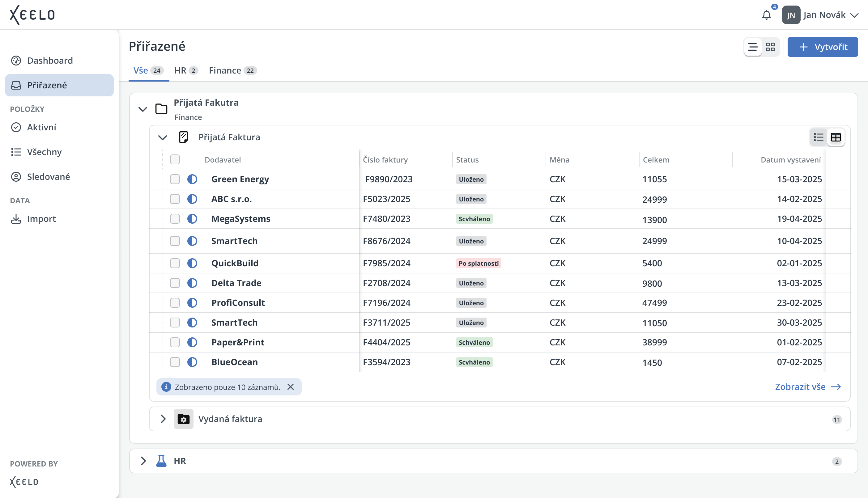This screenshot has width=868, height=498.
Task: Select bulleted list view in Přijatá Faktura
Action: click(x=819, y=137)
